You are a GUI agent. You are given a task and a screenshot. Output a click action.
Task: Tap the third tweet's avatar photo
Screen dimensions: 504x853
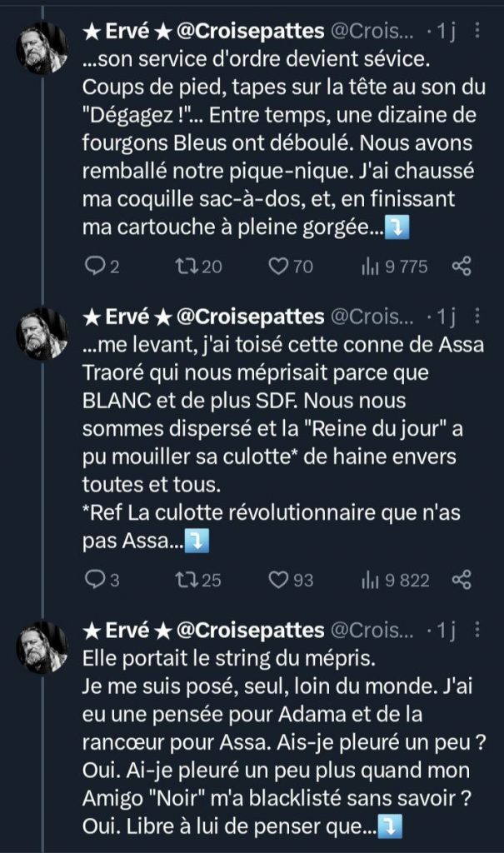(43, 646)
